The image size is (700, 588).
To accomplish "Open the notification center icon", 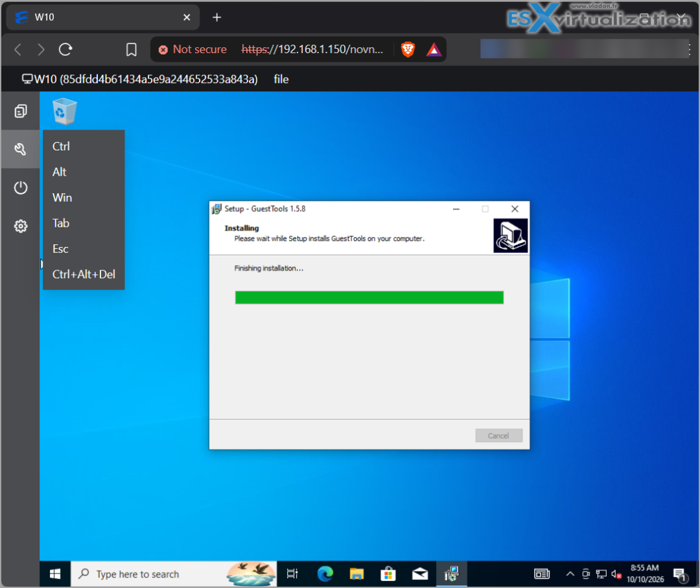I will click(680, 574).
